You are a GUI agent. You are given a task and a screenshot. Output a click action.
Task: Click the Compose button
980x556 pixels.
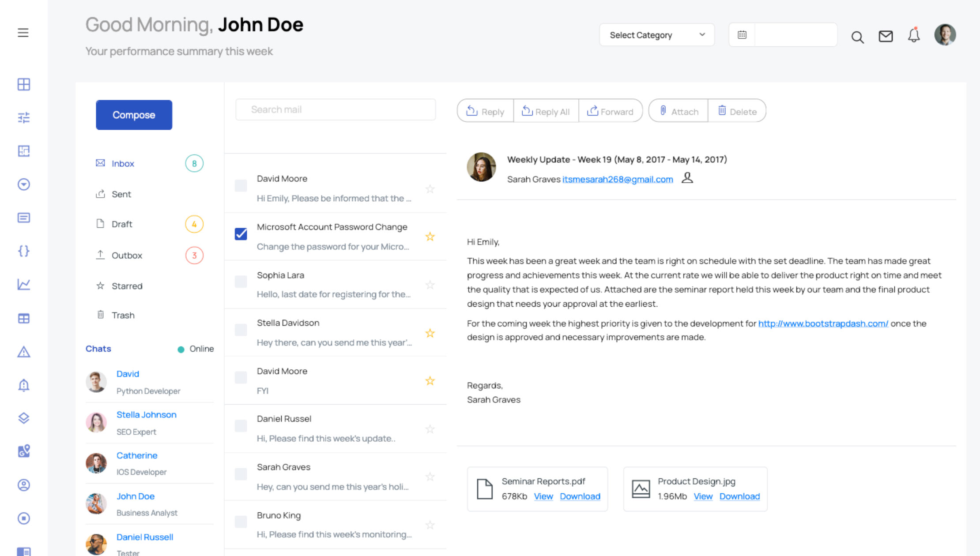pos(134,115)
